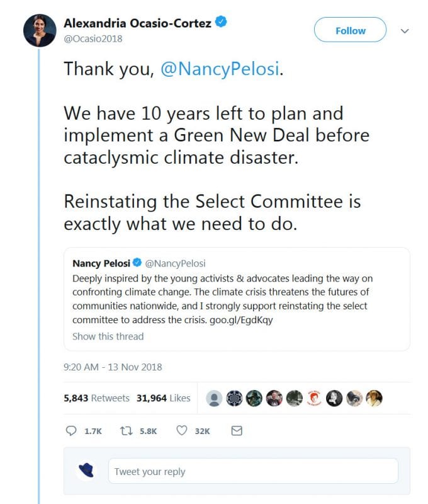Click into the Tweet your reply field
Screen dimensions: 428x504
click(253, 471)
